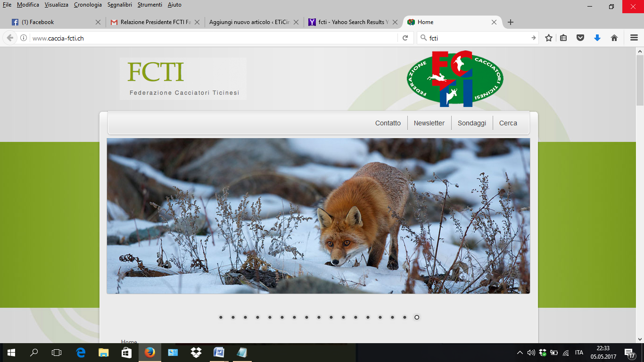This screenshot has height=362, width=644.
Task: Click the fox slideshow image
Action: 318,216
